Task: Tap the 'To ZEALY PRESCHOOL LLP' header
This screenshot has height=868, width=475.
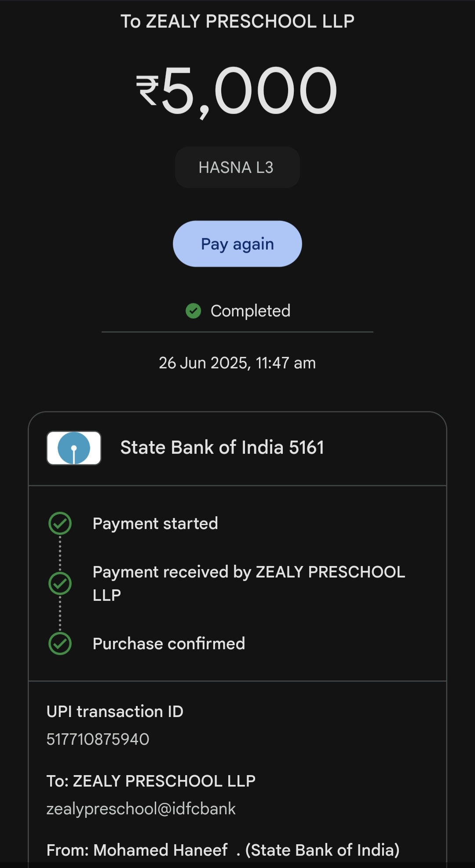Action: pyautogui.click(x=237, y=22)
